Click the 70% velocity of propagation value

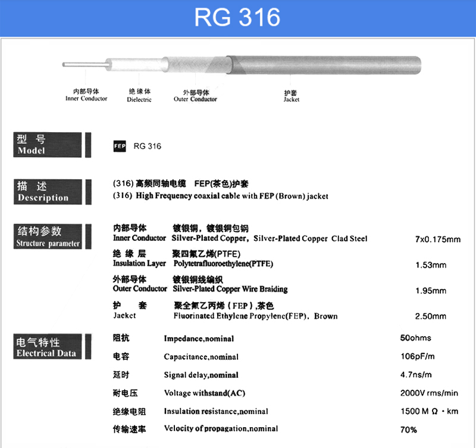[x=409, y=430]
